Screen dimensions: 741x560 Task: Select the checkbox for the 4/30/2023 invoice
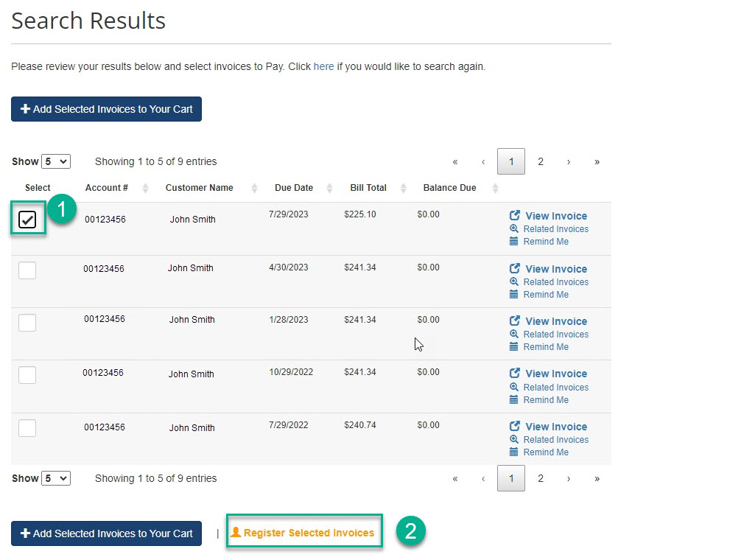tap(27, 270)
